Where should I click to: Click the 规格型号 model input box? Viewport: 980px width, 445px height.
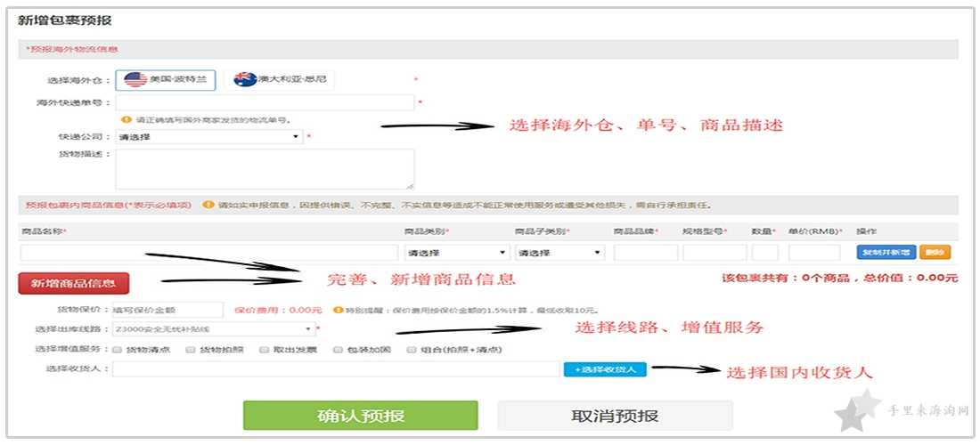715,253
